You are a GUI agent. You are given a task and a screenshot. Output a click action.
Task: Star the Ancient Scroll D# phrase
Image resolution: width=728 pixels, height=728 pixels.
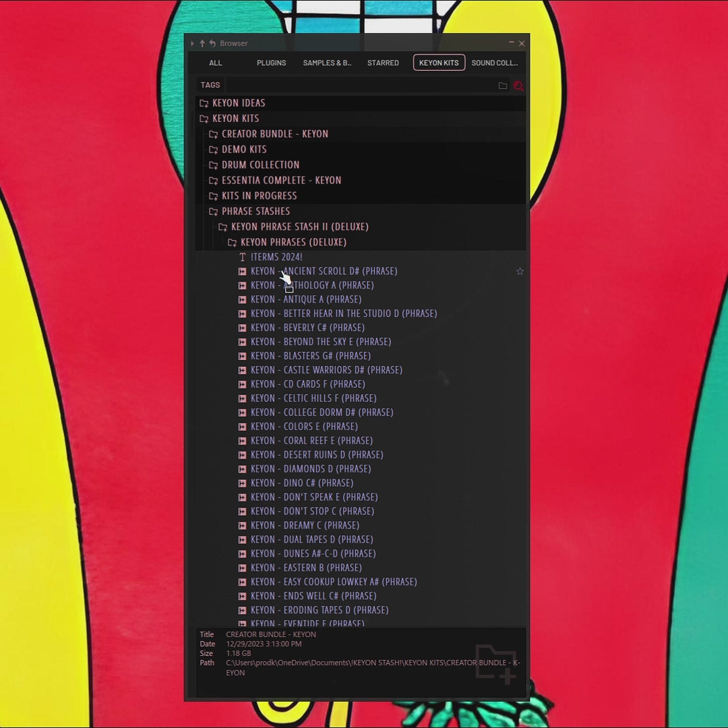coord(520,271)
